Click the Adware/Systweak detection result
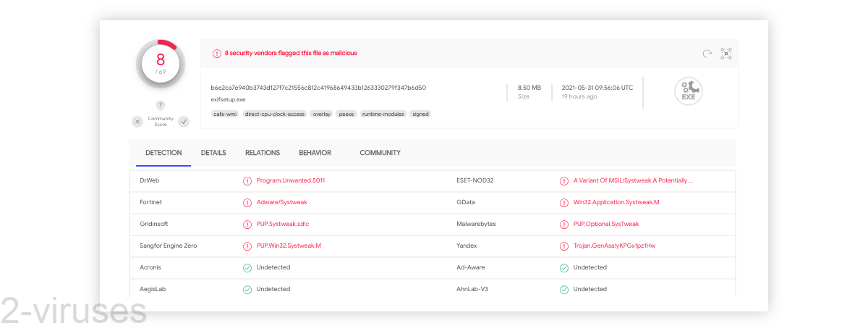 coord(281,202)
